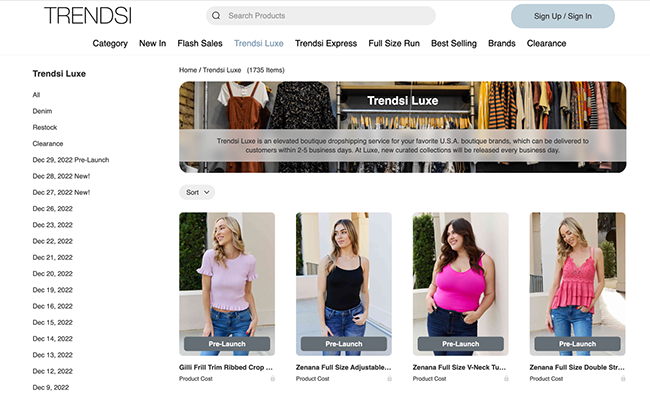This screenshot has width=650, height=398.
Task: Select the Dec 21, 2022 collection
Action: pos(53,257)
